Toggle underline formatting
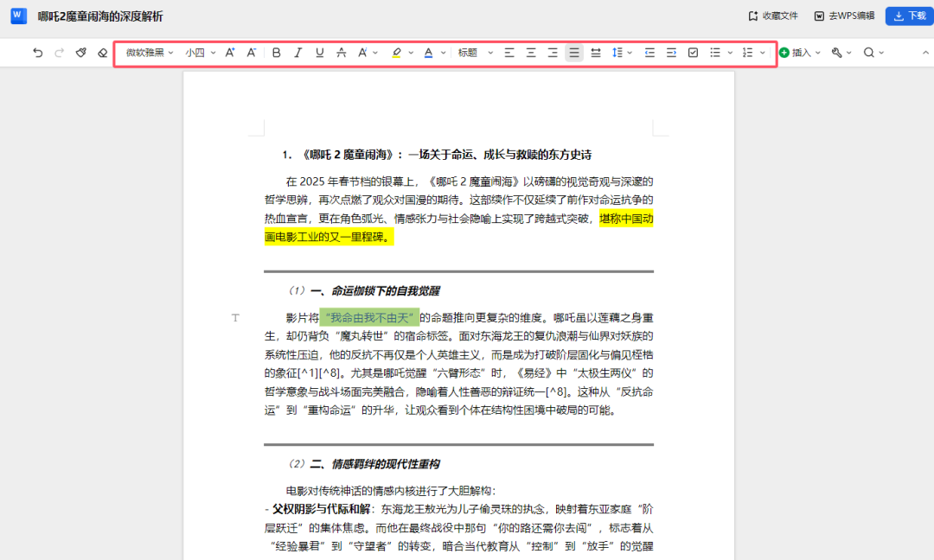The height and width of the screenshot is (560, 934). click(x=320, y=53)
